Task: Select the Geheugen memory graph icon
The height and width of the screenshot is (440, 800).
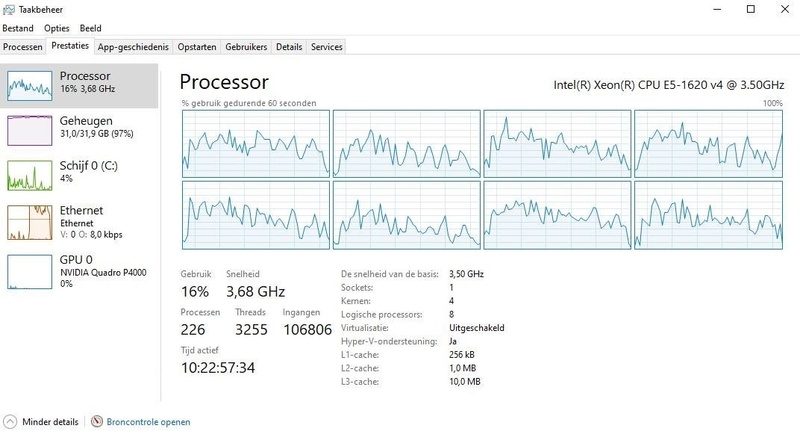Action: [x=29, y=130]
